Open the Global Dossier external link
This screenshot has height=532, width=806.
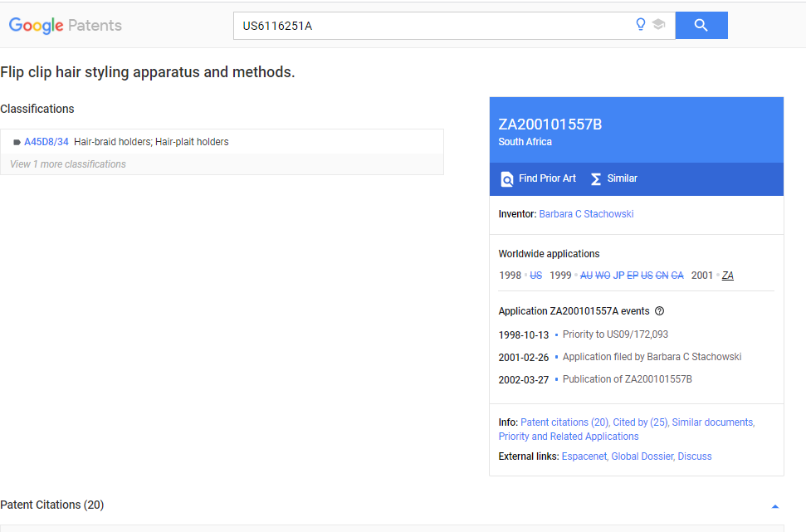tap(642, 456)
